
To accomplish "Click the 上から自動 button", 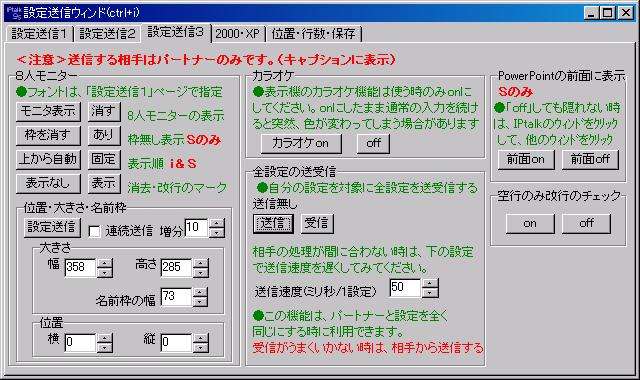I will pyautogui.click(x=48, y=159).
